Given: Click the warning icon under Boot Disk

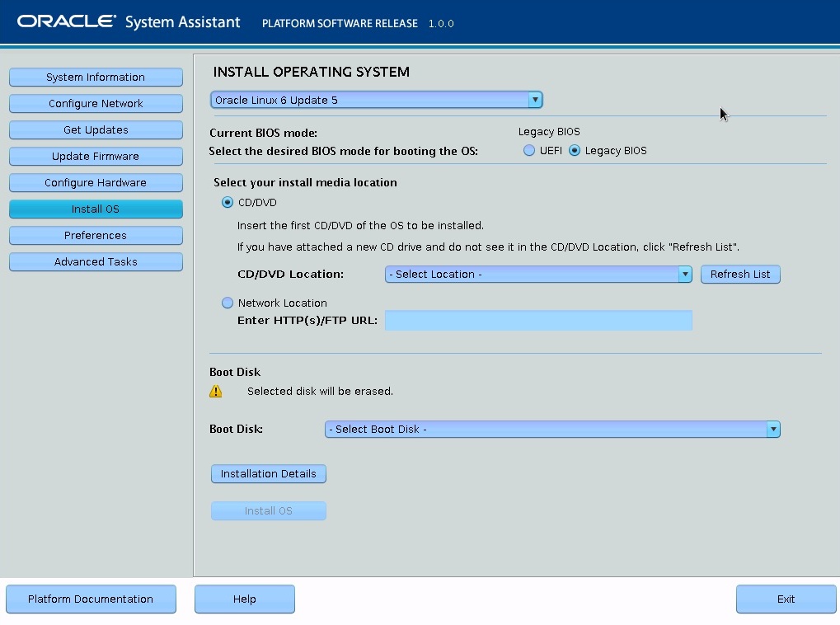Looking at the screenshot, I should (216, 392).
